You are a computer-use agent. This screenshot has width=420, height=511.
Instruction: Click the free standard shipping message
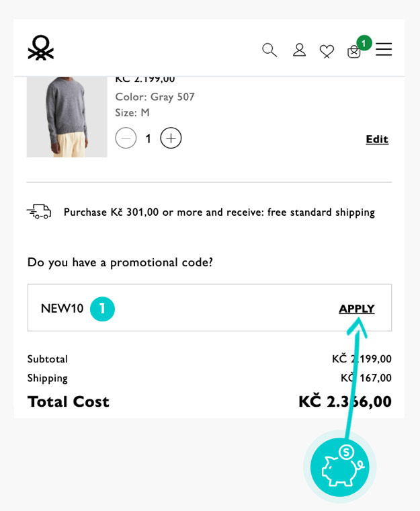click(x=219, y=212)
